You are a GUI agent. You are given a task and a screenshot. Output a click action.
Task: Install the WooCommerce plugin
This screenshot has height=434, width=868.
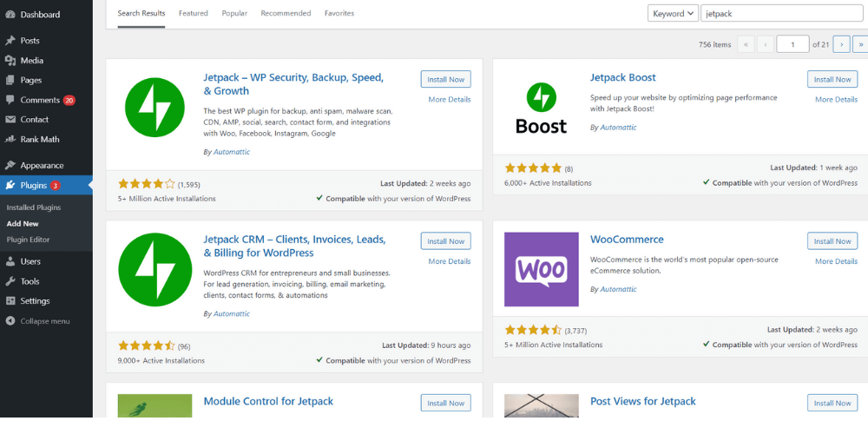click(832, 241)
